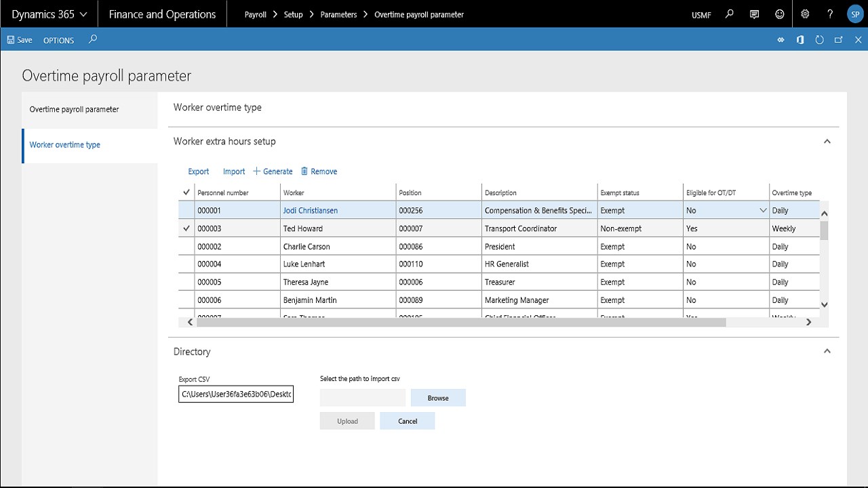Open the messages chat icon
Screen dimensions: 868x488
[754, 14]
